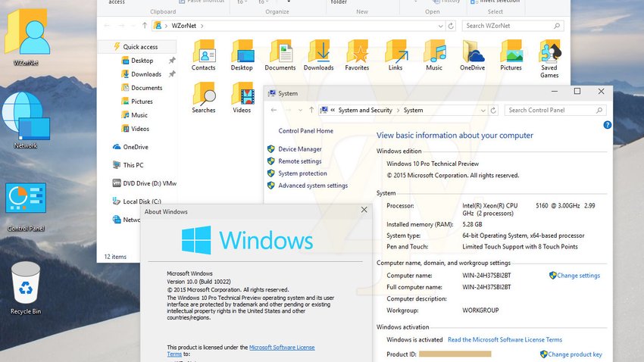
Task: Expand the Explorer address bar history dropdown
Action: point(440,26)
